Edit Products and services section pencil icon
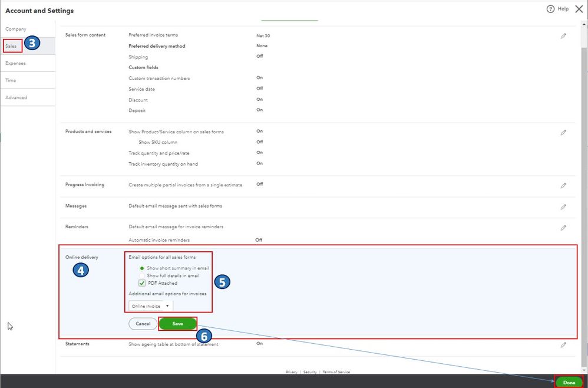The height and width of the screenshot is (388, 588). tap(563, 133)
